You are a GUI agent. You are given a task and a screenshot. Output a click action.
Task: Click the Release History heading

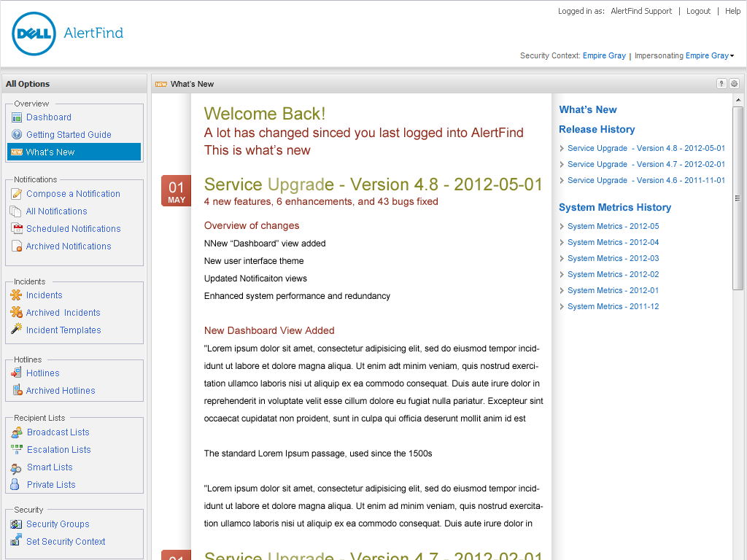coord(597,130)
